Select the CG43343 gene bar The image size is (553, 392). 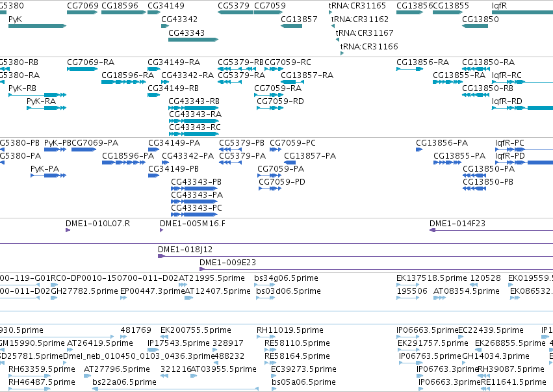click(193, 40)
